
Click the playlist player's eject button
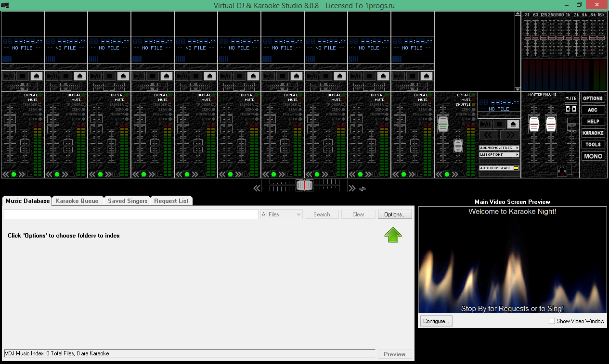(514, 124)
